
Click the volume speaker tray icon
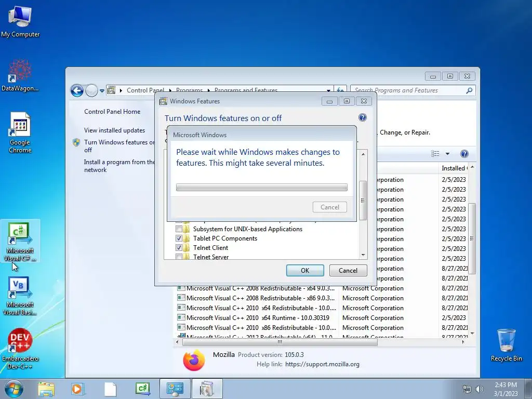[x=480, y=389]
